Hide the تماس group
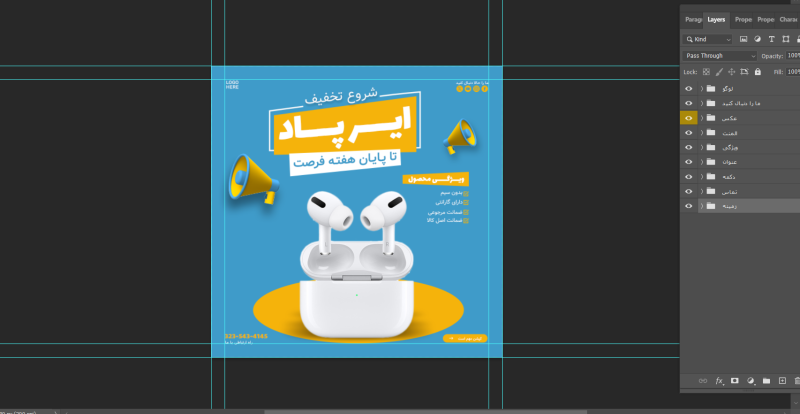 click(689, 191)
